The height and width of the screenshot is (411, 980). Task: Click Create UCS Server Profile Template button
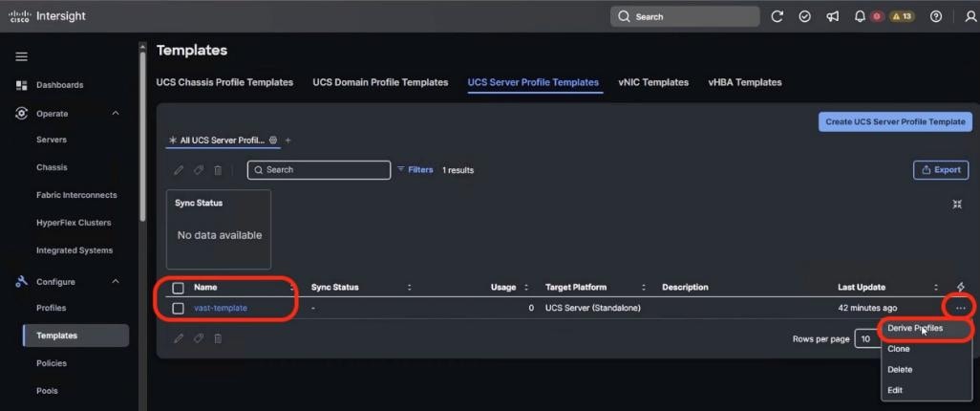click(895, 122)
